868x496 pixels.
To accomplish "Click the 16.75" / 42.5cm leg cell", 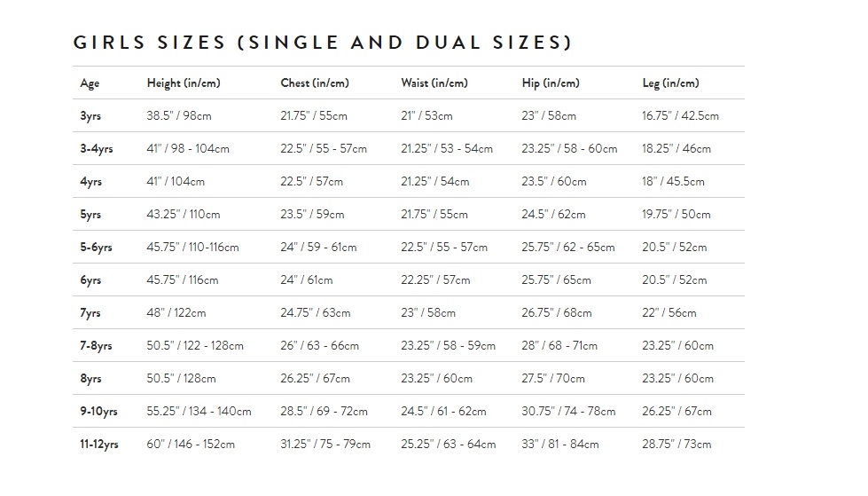I will (x=680, y=116).
